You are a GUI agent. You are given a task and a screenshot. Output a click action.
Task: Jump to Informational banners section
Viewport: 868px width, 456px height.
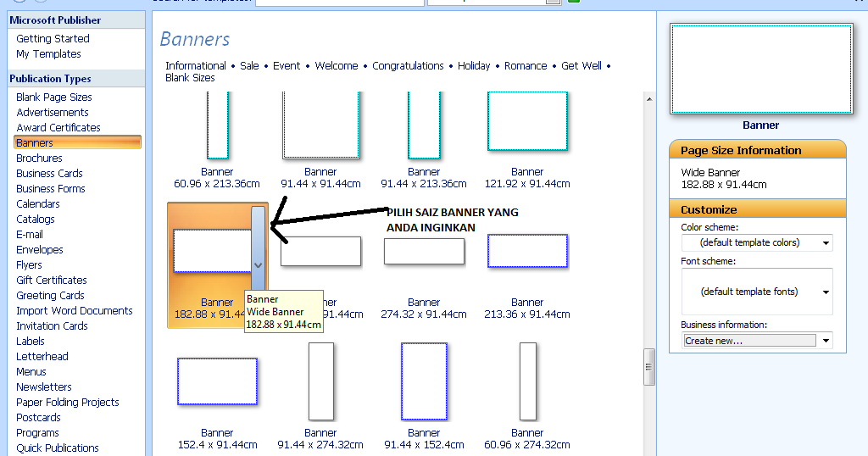[x=196, y=66]
